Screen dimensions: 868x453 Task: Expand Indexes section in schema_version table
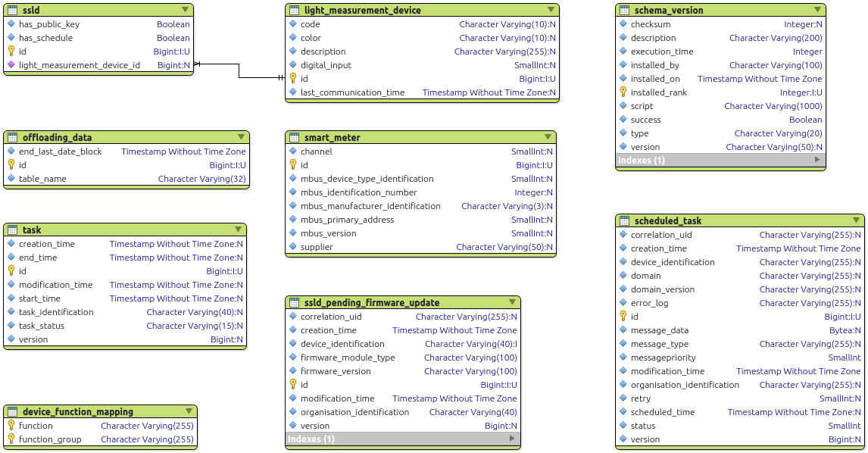[x=817, y=160]
